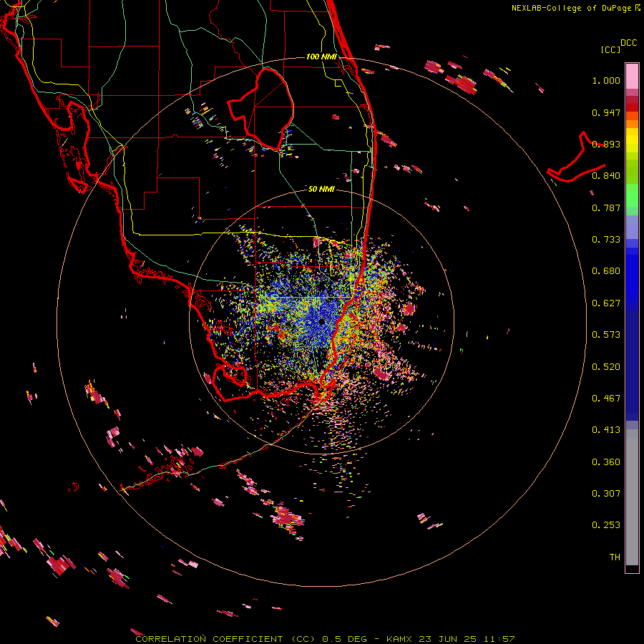Viewport: 644px width, 644px height.
Task: Select the 1.000 legend value
Action: (606, 80)
